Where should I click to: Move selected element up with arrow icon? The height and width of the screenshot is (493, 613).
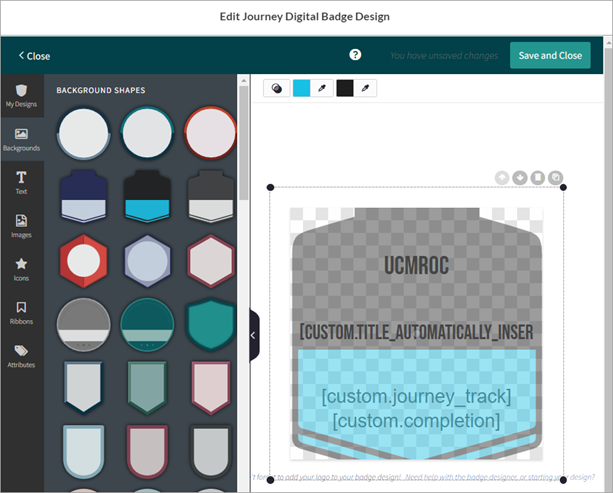[x=503, y=177]
